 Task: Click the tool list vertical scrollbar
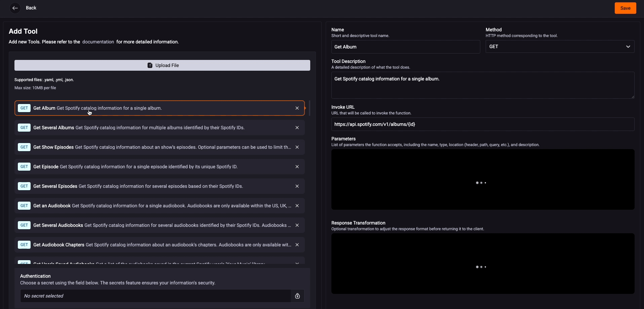pos(309,108)
